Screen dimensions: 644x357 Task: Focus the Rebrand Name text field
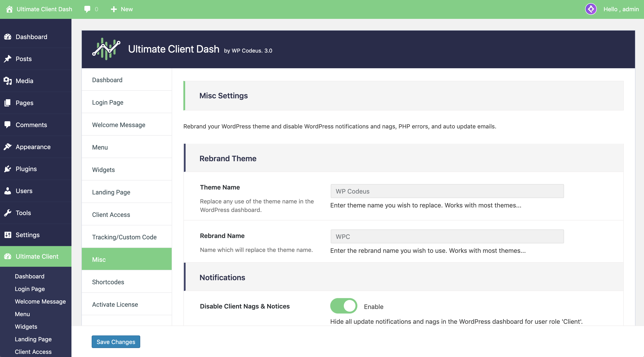pyautogui.click(x=447, y=236)
